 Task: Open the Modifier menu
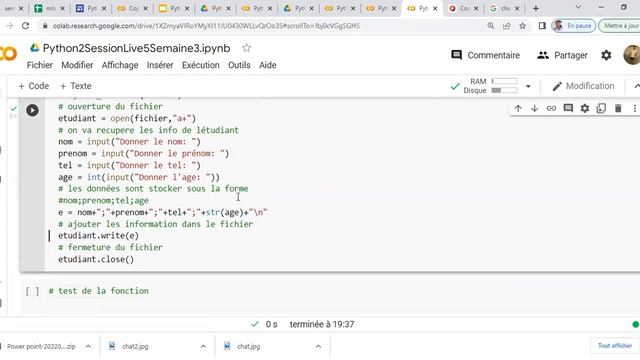coord(77,65)
